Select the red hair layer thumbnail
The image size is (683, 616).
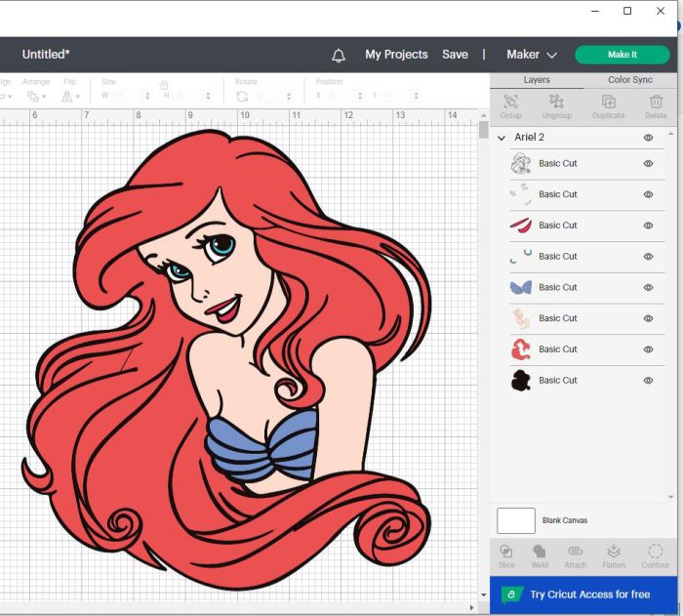(520, 349)
